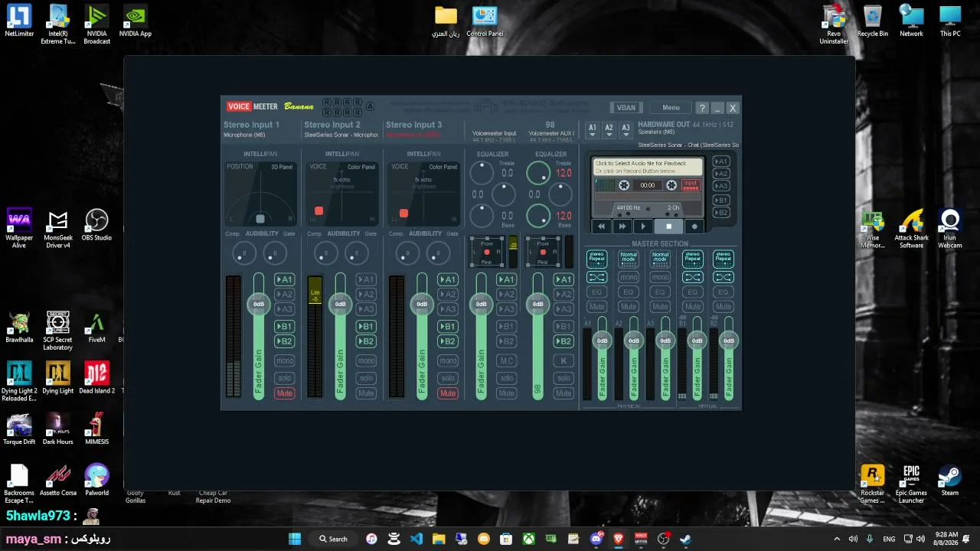Viewport: 980px width, 551px height.
Task: Toggle A1 on the cassette recorder outputs
Action: (x=720, y=161)
